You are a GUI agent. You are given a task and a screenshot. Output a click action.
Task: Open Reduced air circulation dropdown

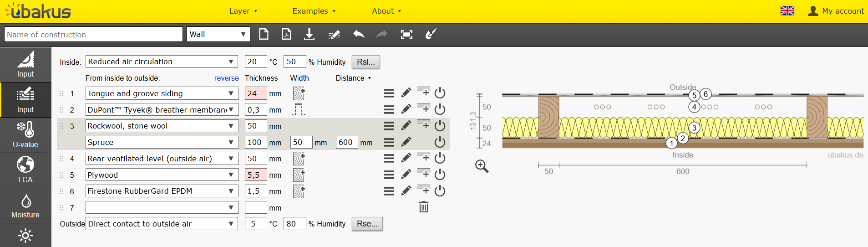(162, 62)
